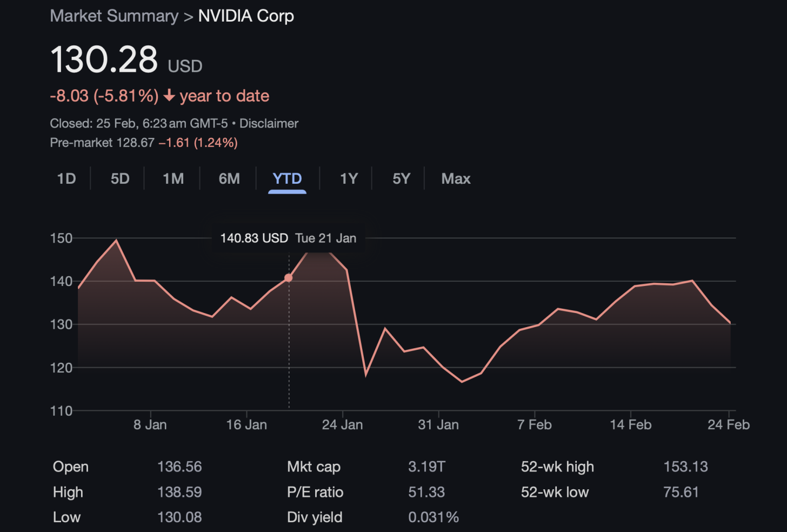The height and width of the screenshot is (532, 787).
Task: Click the Mkt cap value 3.19T
Action: pos(426,467)
